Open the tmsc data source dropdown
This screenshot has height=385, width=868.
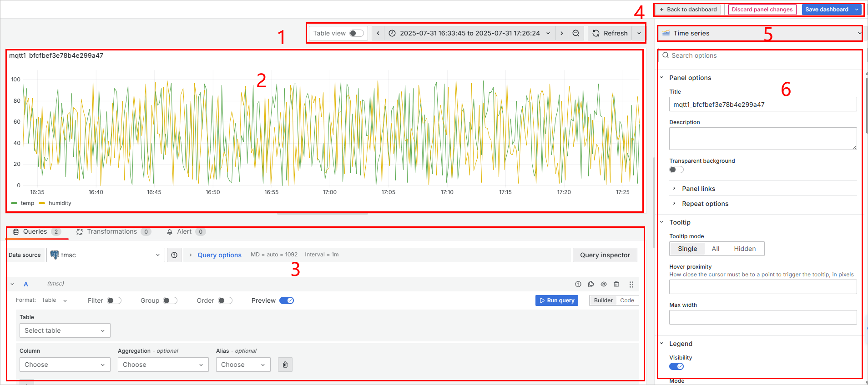coord(106,255)
